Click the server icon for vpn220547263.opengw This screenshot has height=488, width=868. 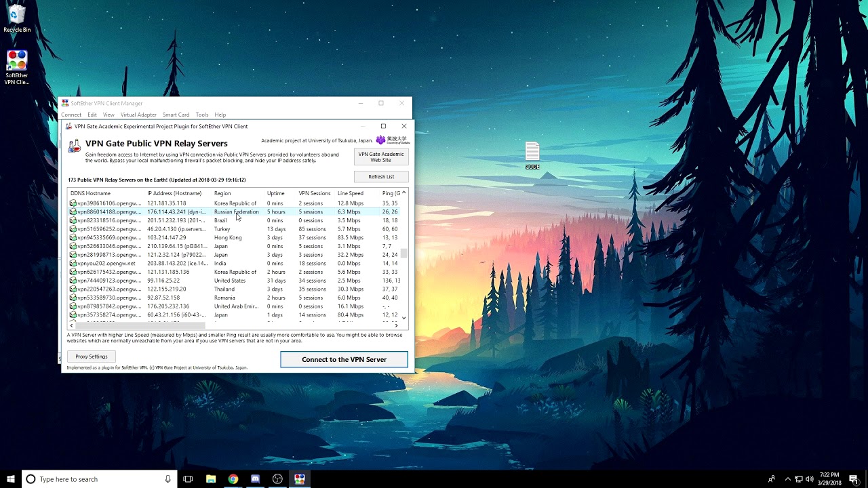tap(73, 289)
